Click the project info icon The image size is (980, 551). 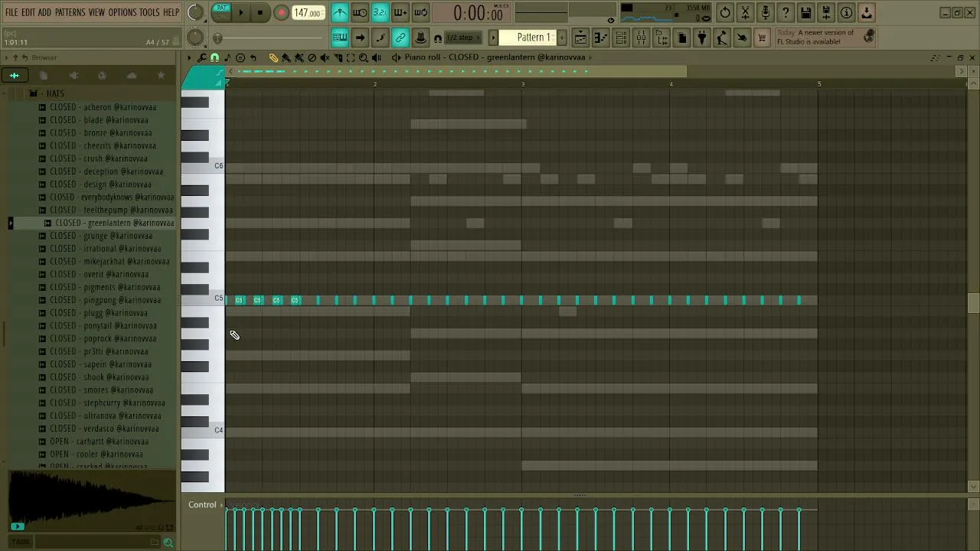click(846, 12)
